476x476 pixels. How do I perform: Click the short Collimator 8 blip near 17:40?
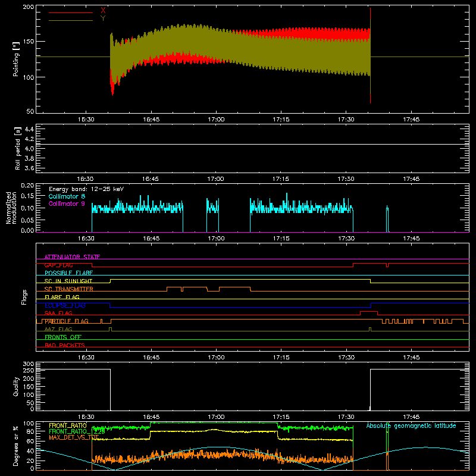point(387,218)
